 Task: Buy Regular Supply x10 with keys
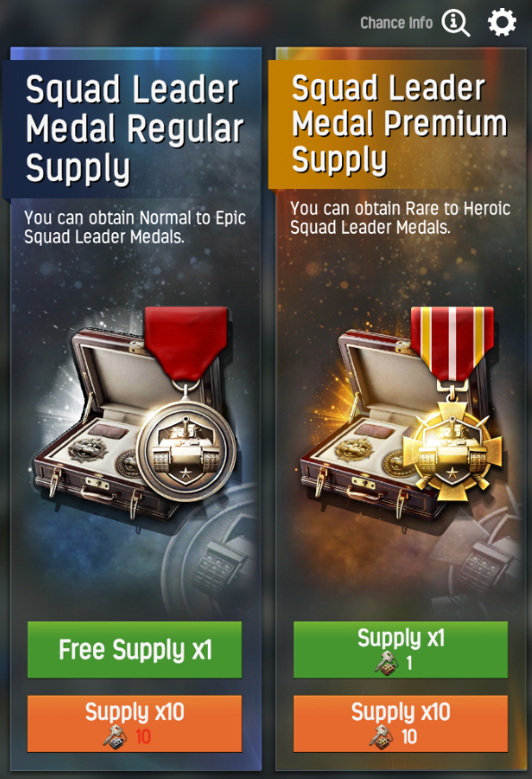pos(134,723)
